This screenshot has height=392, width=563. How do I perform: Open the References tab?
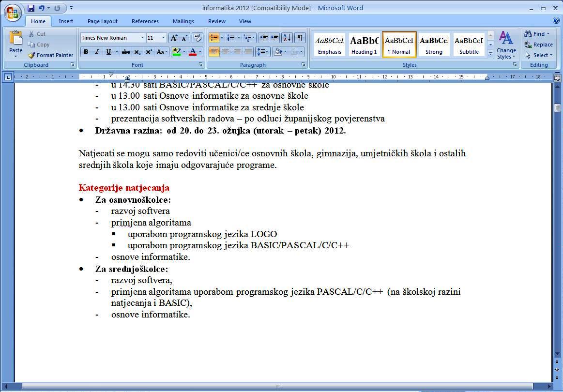pyautogui.click(x=145, y=21)
